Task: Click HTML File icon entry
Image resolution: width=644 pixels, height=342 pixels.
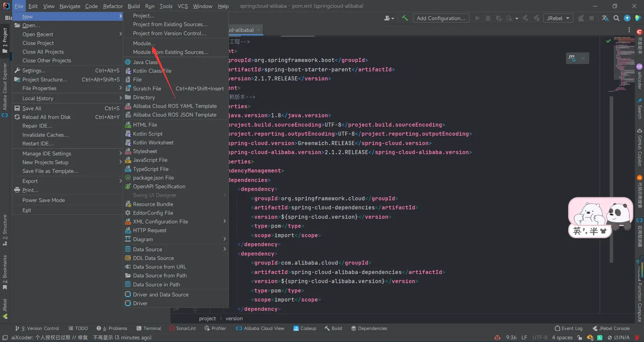Action: (x=128, y=125)
